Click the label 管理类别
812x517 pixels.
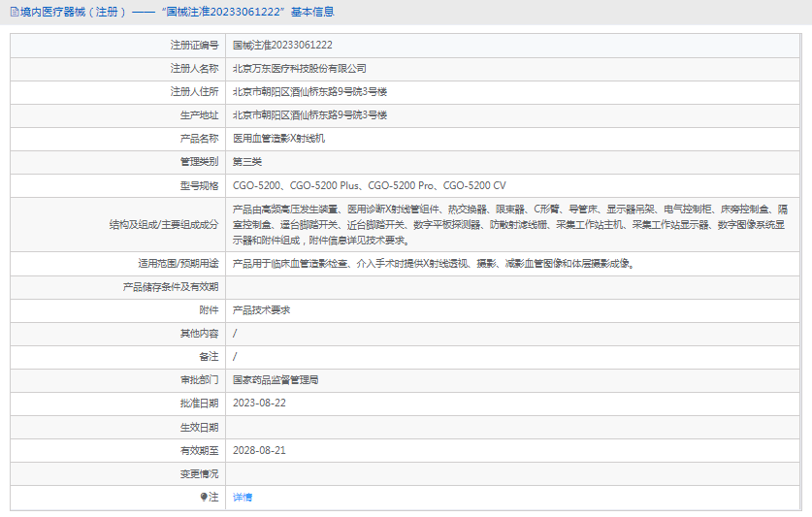[200, 162]
